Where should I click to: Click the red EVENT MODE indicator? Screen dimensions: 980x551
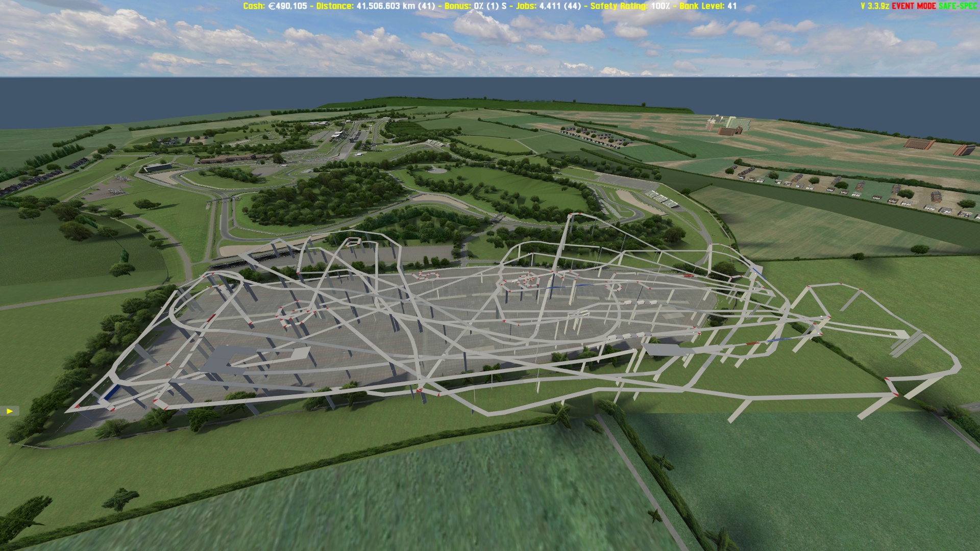pyautogui.click(x=914, y=6)
